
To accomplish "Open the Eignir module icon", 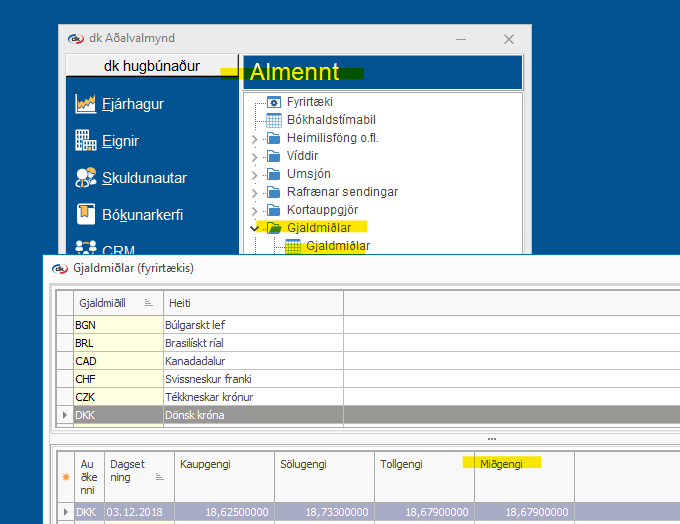I will click(x=85, y=141).
